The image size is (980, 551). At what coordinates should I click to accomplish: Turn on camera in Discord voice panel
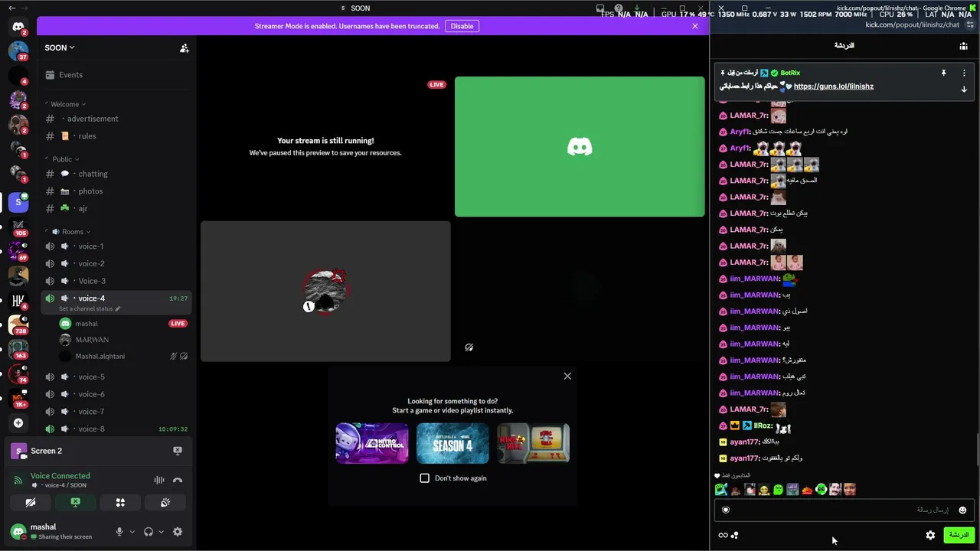pyautogui.click(x=31, y=503)
